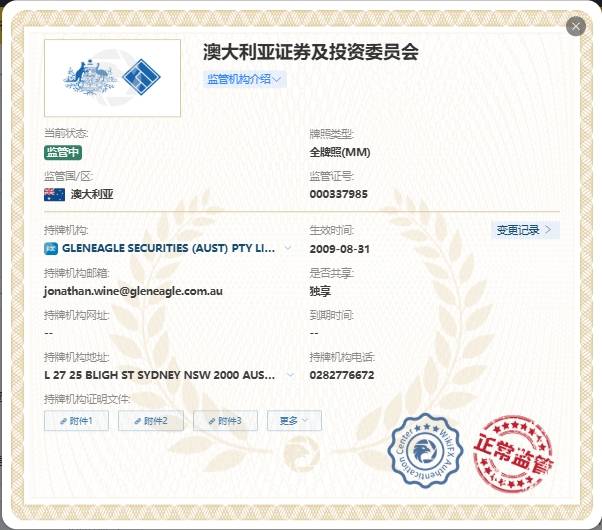The image size is (602, 530).
Task: Select the country name 澳大利亚
Action: pos(92,194)
